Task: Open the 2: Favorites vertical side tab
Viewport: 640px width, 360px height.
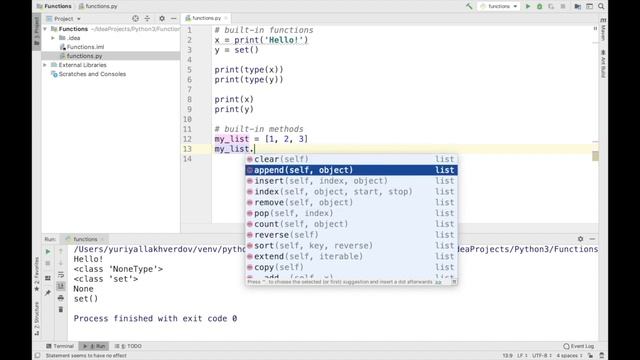Action: (37, 273)
